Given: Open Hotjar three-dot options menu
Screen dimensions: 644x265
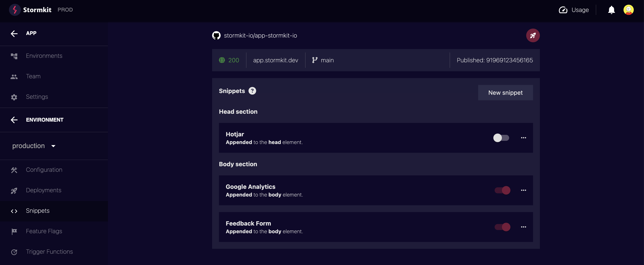Looking at the screenshot, I should (523, 138).
